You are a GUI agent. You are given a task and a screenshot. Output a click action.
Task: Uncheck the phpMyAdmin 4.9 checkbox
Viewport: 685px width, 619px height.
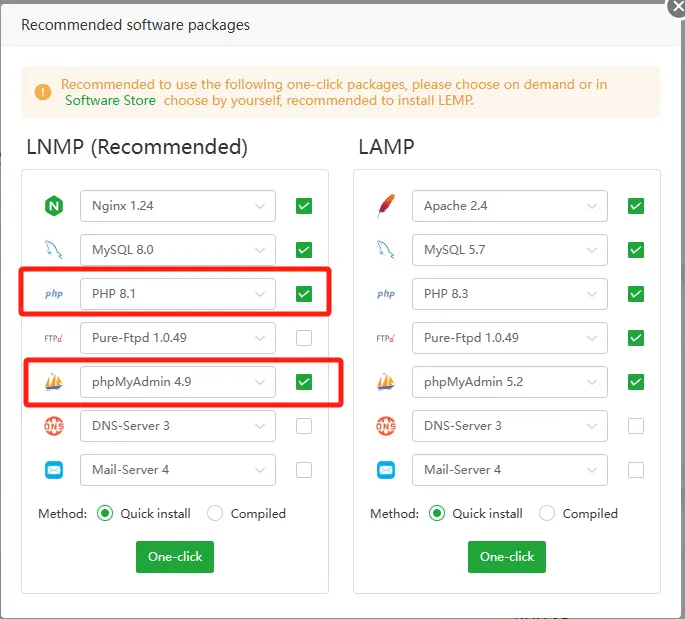coord(304,382)
